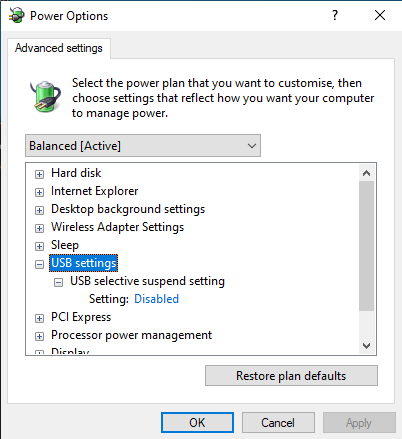Expand the PCI Express node
This screenshot has width=402, height=439.
click(39, 318)
